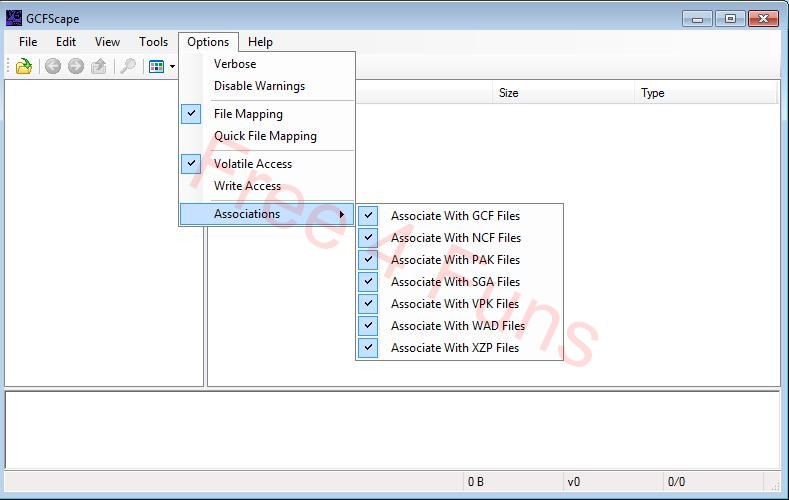789x500 pixels.
Task: Toggle the File Mapping option
Action: 248,114
